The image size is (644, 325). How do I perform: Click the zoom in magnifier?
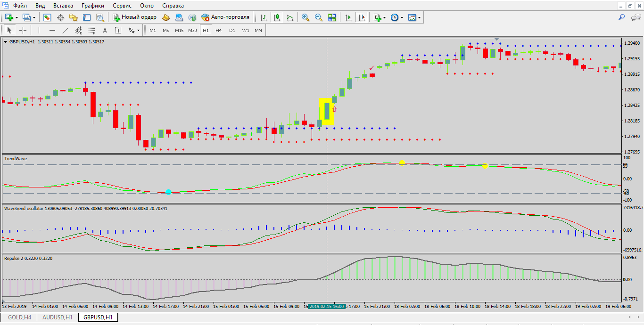pyautogui.click(x=305, y=17)
